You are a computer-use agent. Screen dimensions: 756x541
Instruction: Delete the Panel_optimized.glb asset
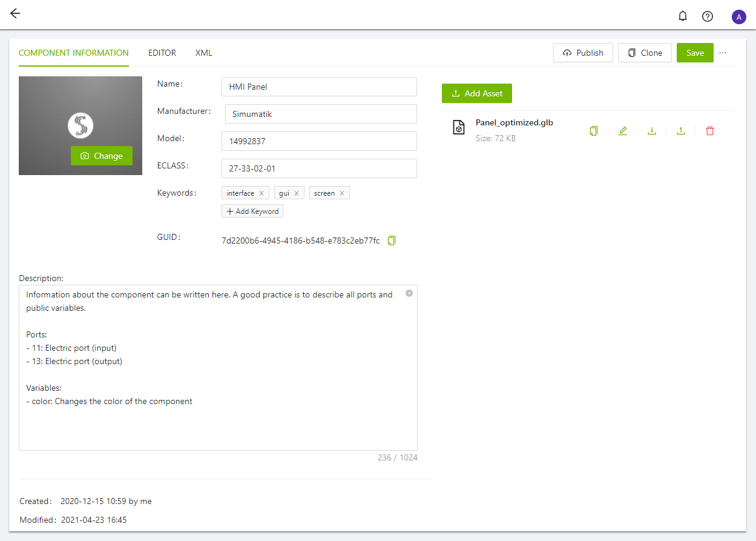pos(710,131)
